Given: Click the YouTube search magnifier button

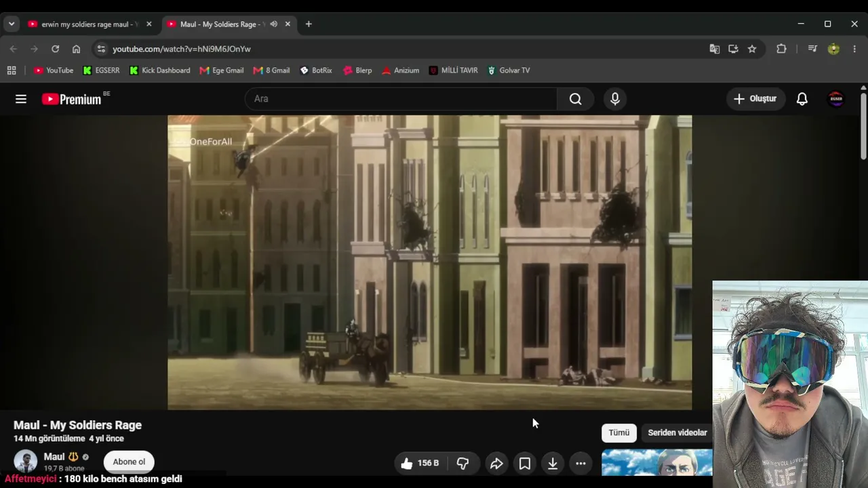Looking at the screenshot, I should (x=575, y=99).
